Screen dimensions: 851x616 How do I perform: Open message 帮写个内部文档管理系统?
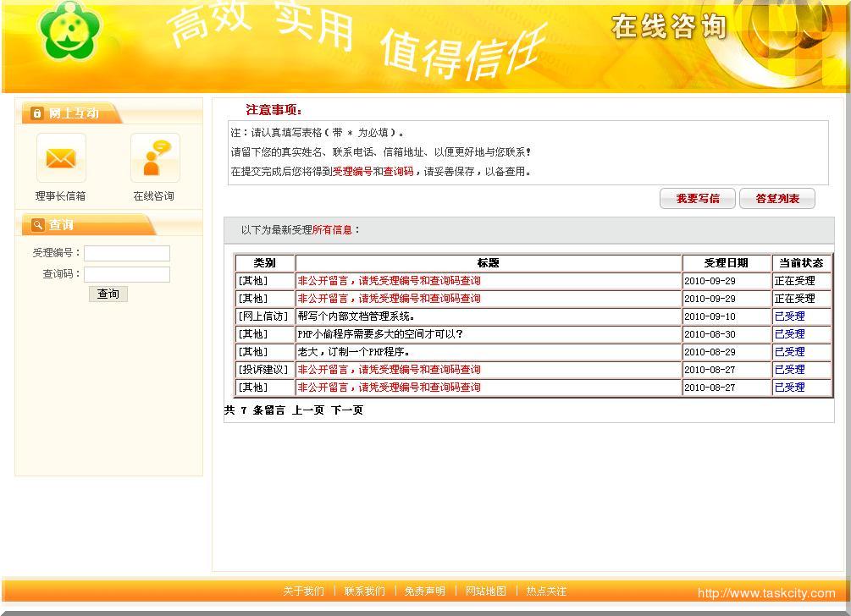356,316
